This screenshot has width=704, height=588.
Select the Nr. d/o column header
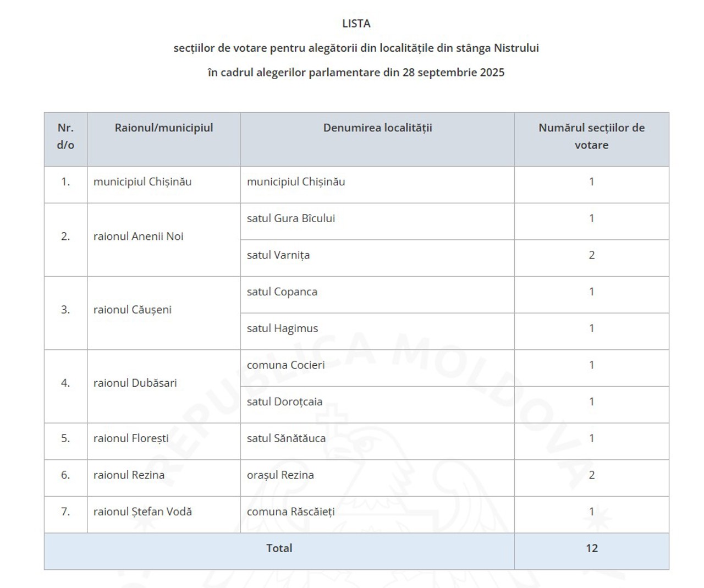(x=65, y=136)
